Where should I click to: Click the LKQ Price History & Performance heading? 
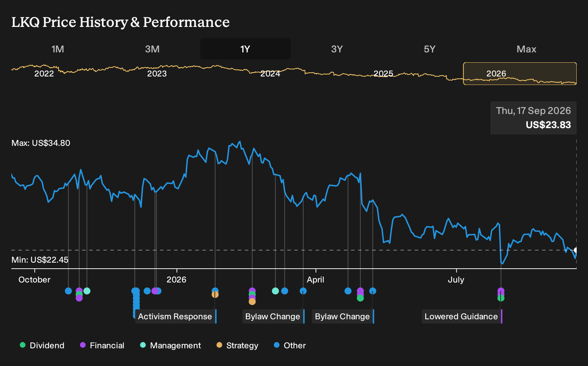[x=121, y=22]
